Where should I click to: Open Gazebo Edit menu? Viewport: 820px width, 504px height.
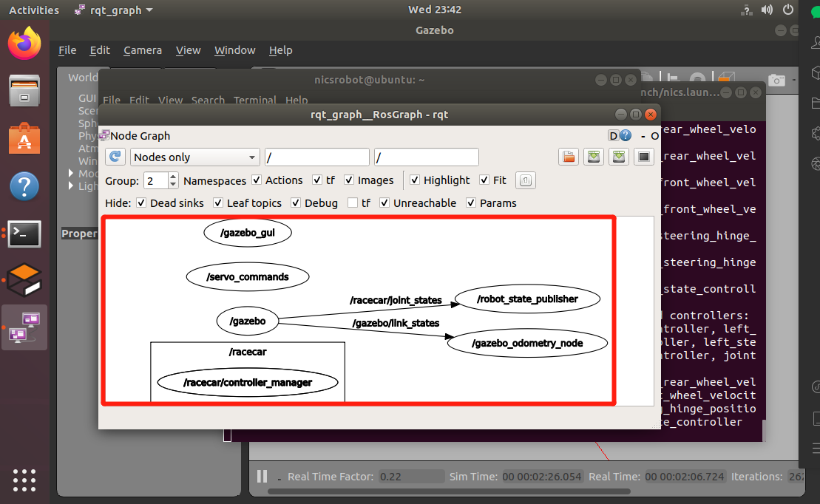click(99, 50)
